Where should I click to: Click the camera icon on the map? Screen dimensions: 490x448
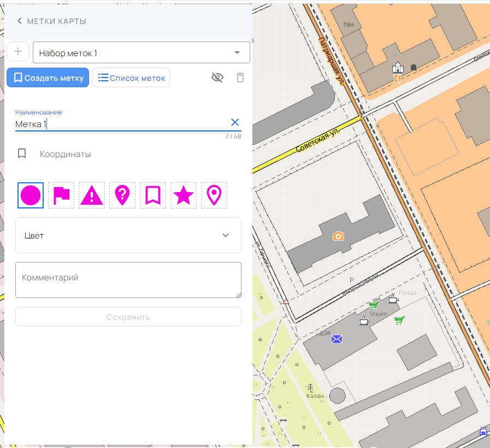tap(339, 236)
